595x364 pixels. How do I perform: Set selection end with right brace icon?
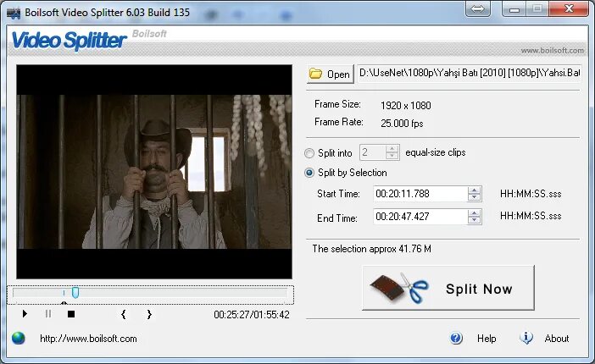click(149, 314)
